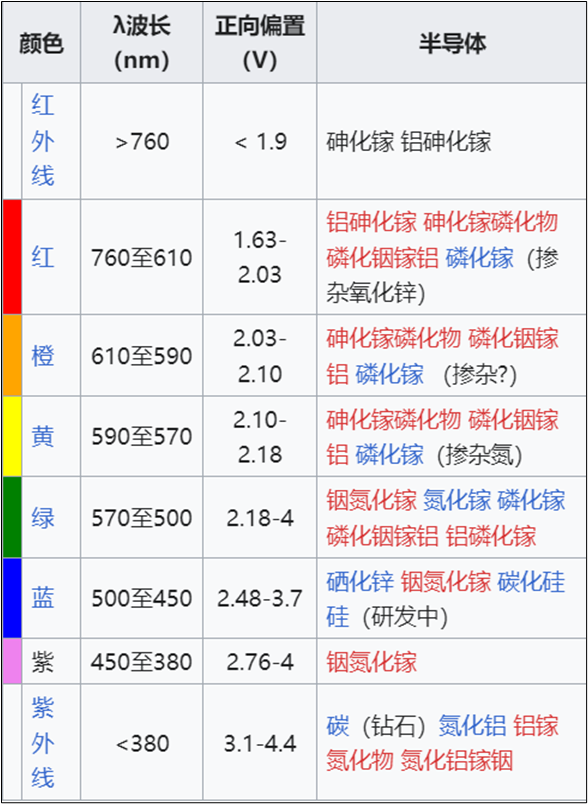Viewport: 588px width, 804px height.
Task: Open the 紫外线 link in the color column
Action: 43,742
